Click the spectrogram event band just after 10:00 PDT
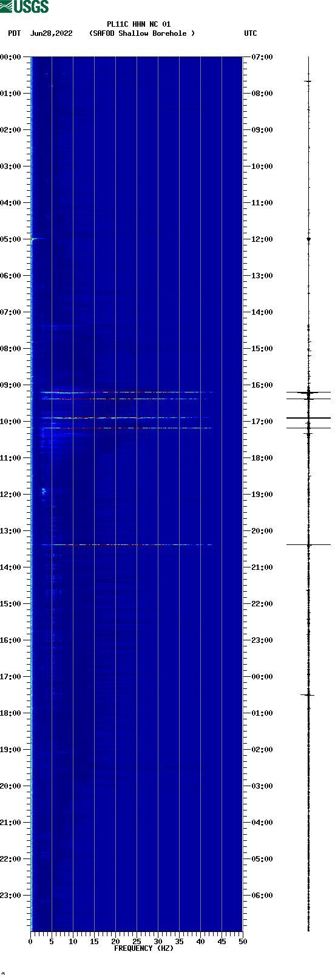This screenshot has width=335, height=980. click(126, 428)
